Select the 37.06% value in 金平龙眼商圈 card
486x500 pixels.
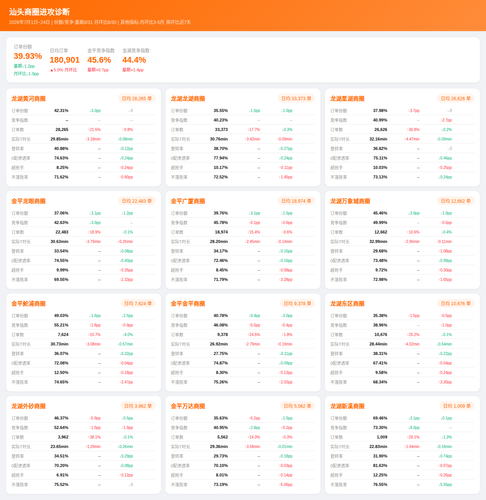tap(61, 213)
